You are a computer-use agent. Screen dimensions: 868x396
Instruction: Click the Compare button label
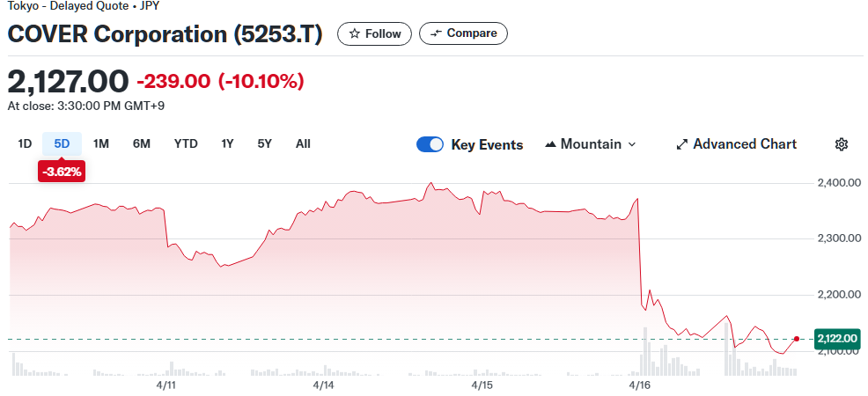[x=472, y=33]
